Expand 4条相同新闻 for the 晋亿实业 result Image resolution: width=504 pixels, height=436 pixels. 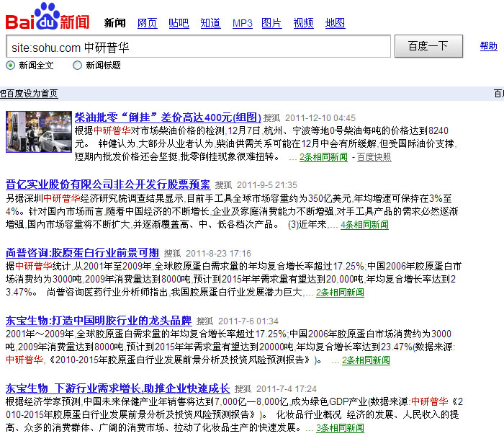pyautogui.click(x=364, y=225)
